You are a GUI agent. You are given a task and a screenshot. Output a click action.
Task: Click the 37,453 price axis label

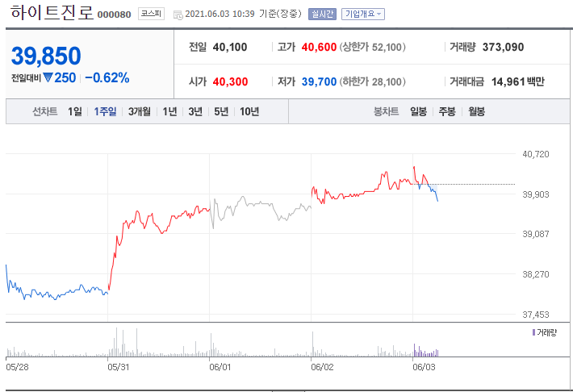536,315
